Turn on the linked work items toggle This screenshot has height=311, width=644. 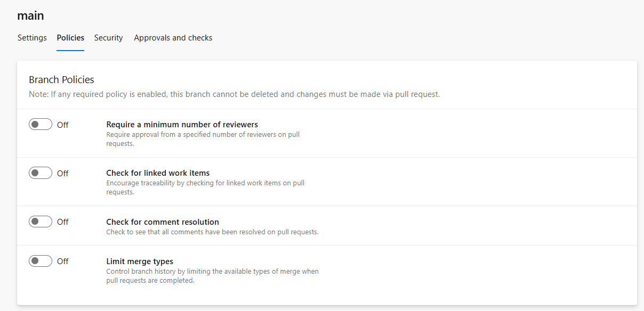click(x=41, y=173)
